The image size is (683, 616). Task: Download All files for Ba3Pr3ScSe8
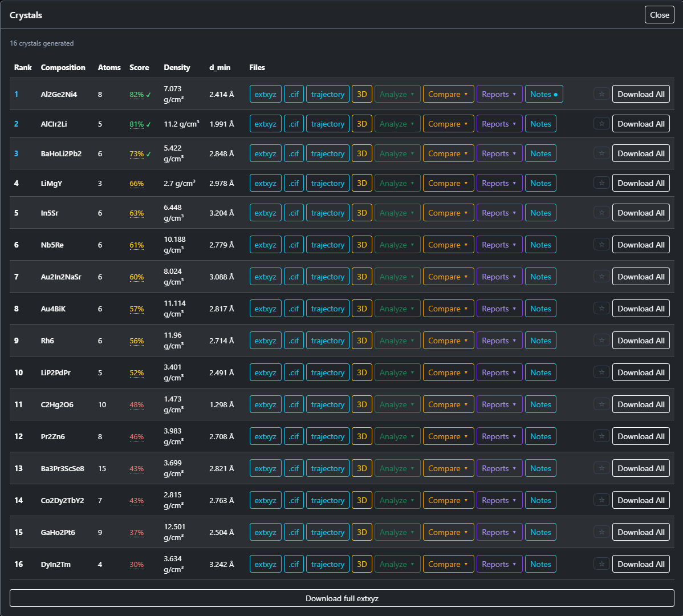[x=641, y=468]
